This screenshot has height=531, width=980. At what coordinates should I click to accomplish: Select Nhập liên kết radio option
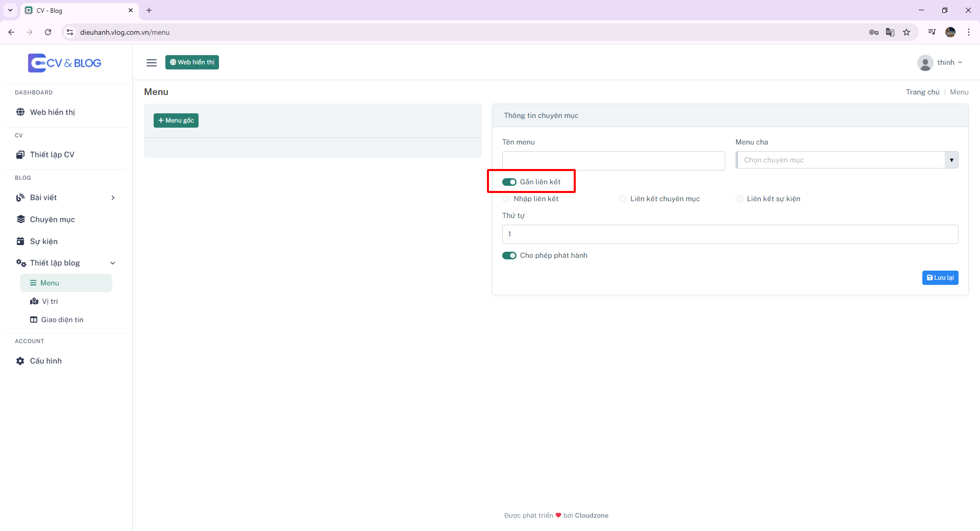click(x=506, y=199)
